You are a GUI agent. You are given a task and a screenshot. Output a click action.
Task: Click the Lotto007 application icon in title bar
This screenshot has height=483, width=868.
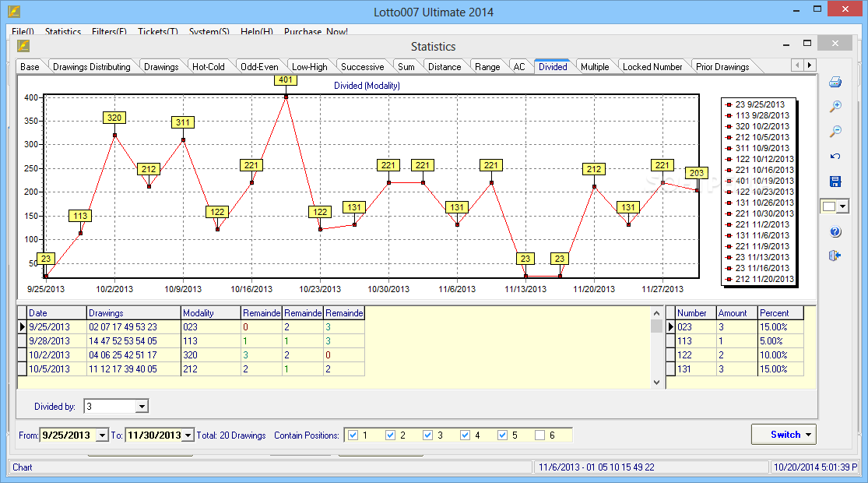point(14,11)
